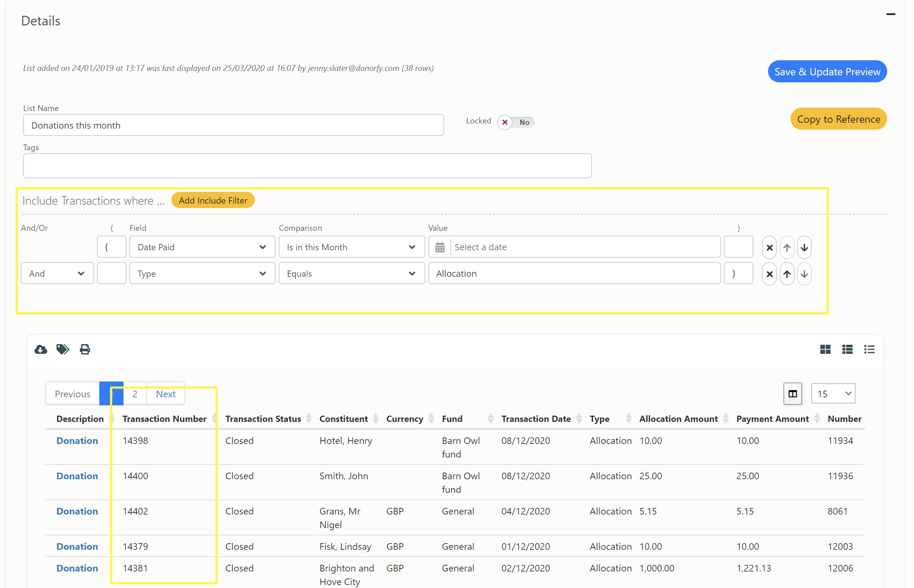The width and height of the screenshot is (914, 588).
Task: Switch to the bulleted list view icon
Action: pyautogui.click(x=870, y=349)
